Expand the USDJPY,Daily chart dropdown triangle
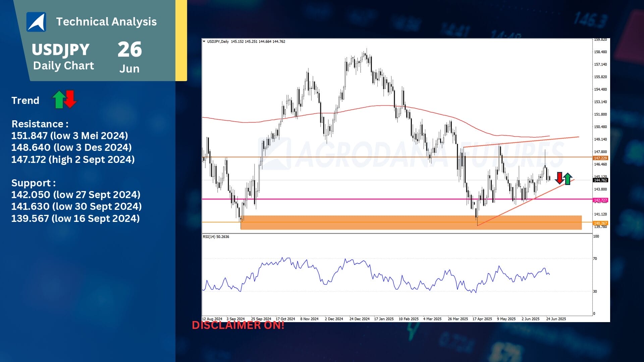This screenshot has height=362, width=644. 204,42
